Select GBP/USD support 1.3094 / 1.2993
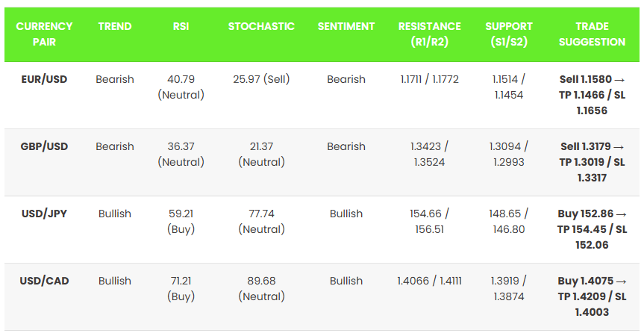Viewport: 644px width, 336px height. point(508,154)
